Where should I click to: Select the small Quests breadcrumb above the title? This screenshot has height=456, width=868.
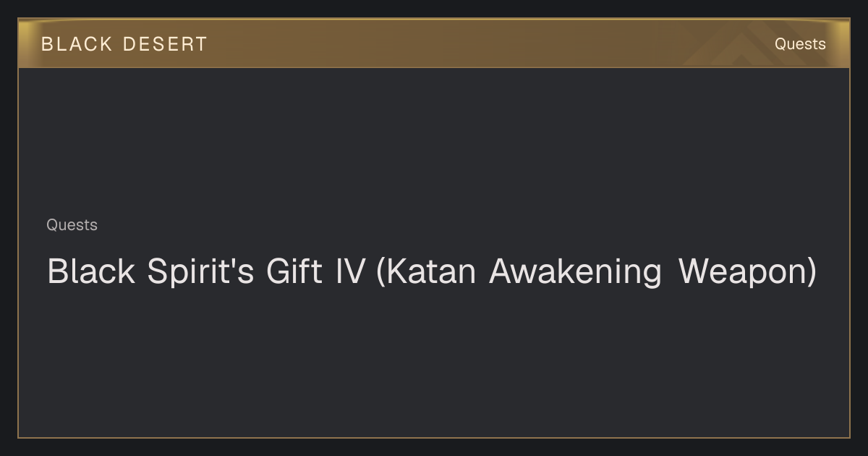coord(72,225)
